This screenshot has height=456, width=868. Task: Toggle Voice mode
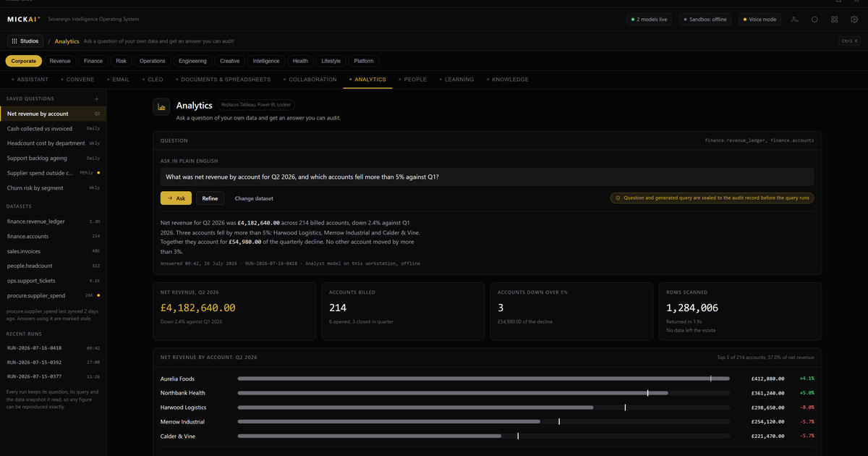point(759,20)
